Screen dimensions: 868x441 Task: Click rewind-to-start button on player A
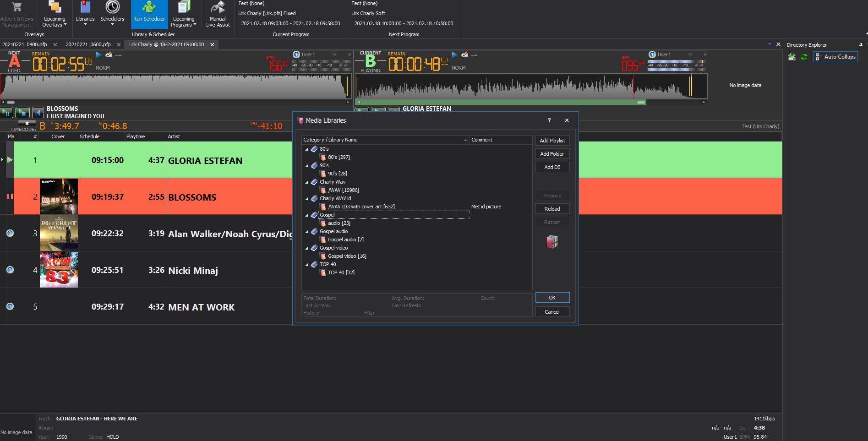tap(38, 112)
